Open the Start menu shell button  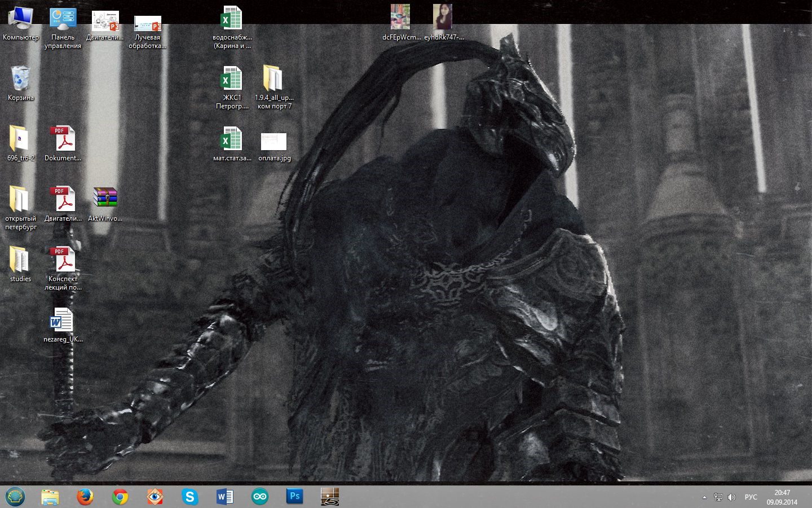pos(15,497)
